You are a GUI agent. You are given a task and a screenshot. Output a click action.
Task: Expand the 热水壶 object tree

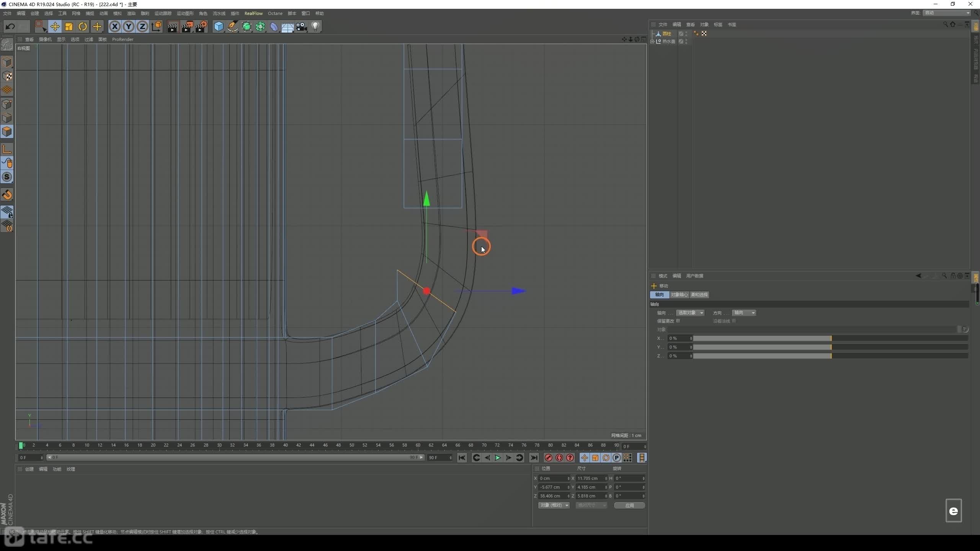[x=652, y=42]
